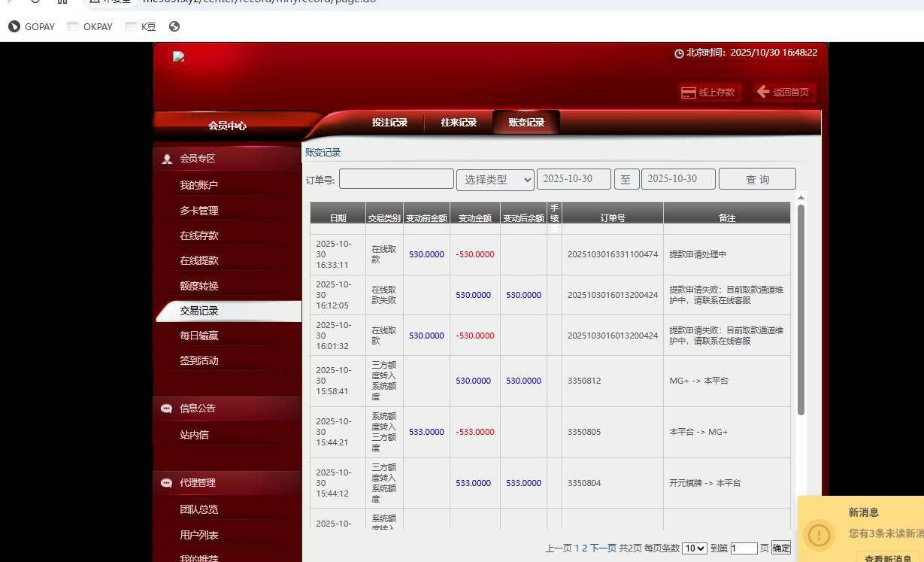The image size is (924, 562).
Task: Click the new message alert icon
Action: (819, 534)
